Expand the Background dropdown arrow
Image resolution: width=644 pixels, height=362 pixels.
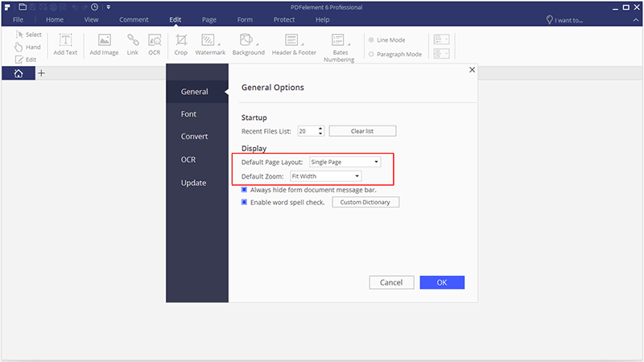tap(258, 44)
